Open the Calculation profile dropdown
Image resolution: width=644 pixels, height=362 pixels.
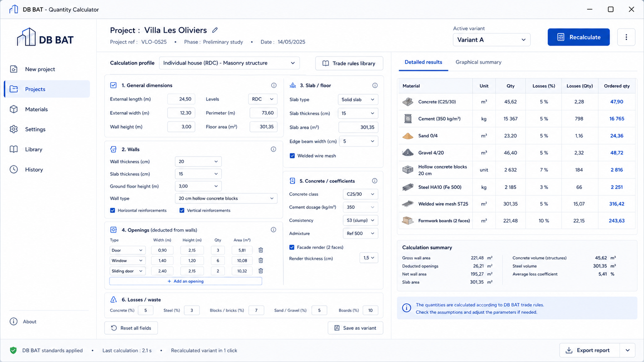point(229,63)
